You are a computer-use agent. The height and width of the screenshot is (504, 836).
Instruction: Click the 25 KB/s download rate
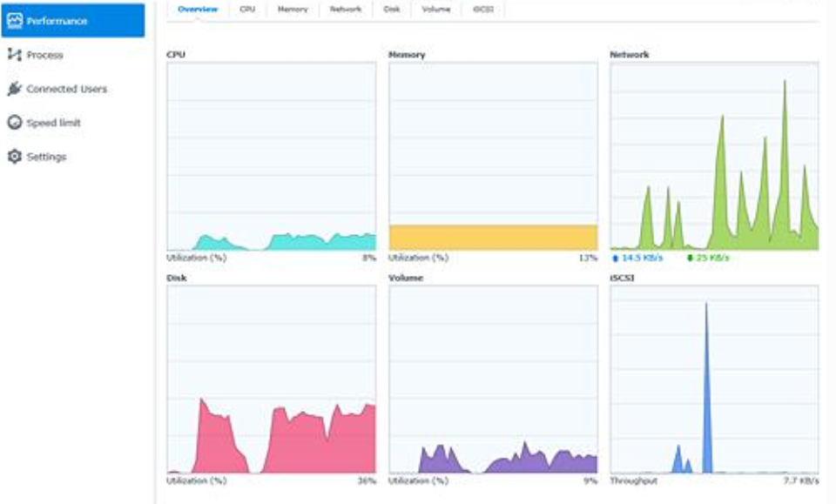pos(713,258)
